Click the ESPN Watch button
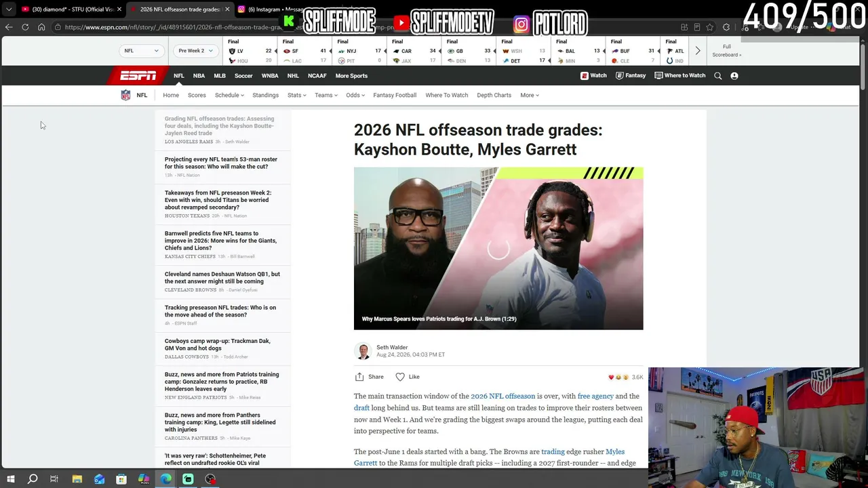The height and width of the screenshot is (488, 868). [593, 75]
